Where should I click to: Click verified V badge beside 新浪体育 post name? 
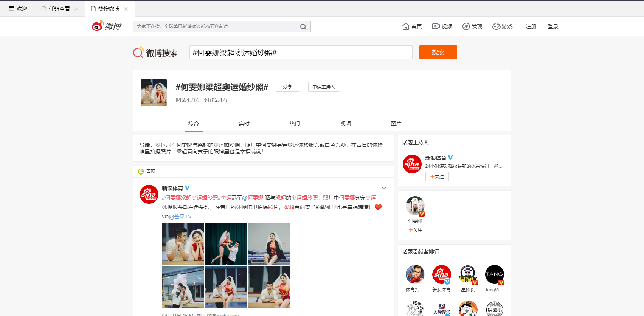point(187,188)
